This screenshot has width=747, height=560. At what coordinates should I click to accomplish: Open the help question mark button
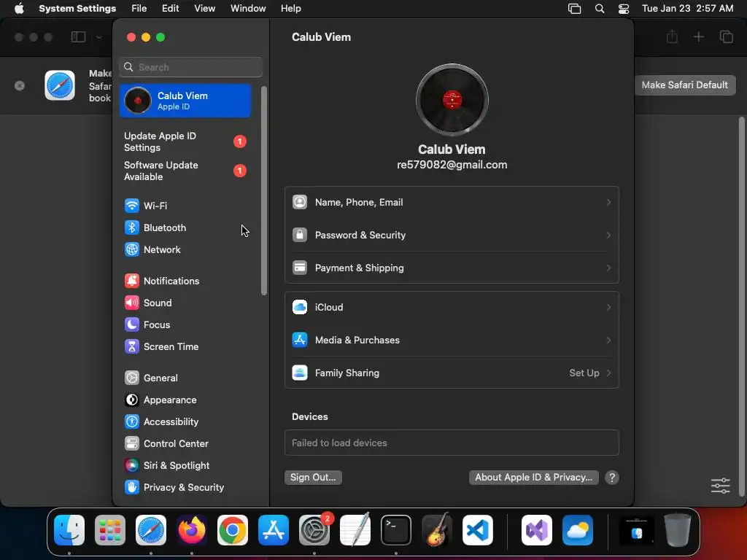(x=612, y=478)
